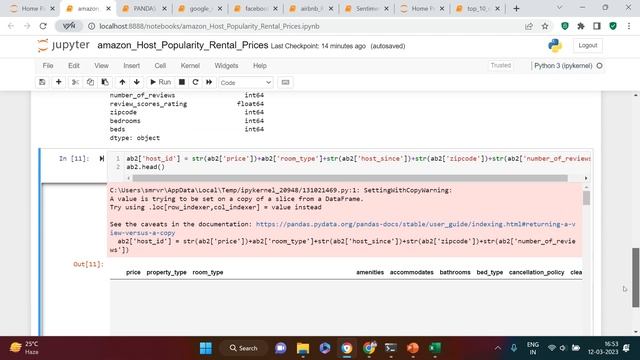Insert a cell below using plus icon
This screenshot has width=640, height=360.
point(58,82)
